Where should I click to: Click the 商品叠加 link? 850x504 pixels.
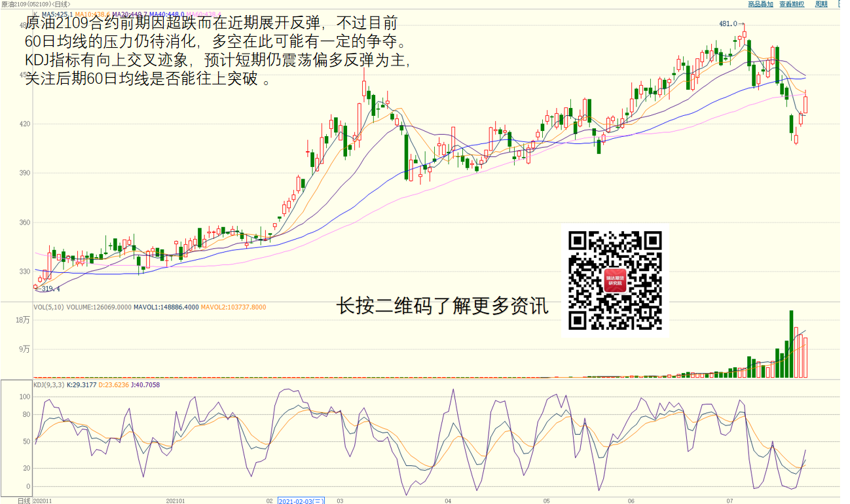click(x=760, y=4)
